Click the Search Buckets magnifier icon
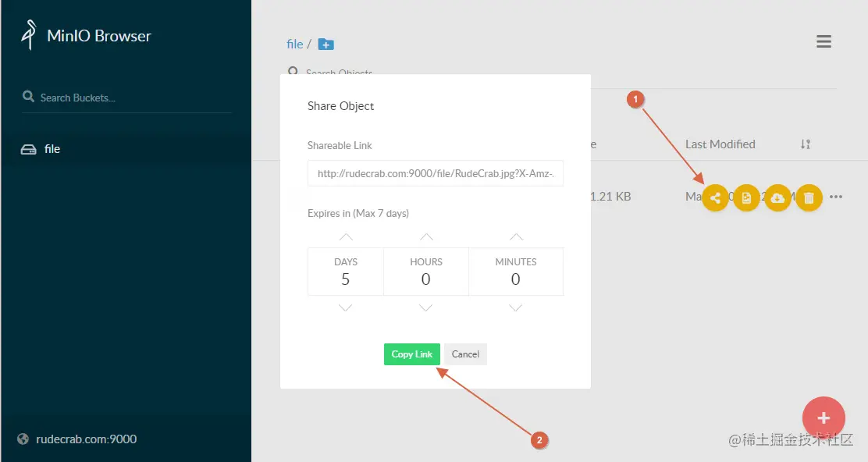868x462 pixels. [x=28, y=97]
